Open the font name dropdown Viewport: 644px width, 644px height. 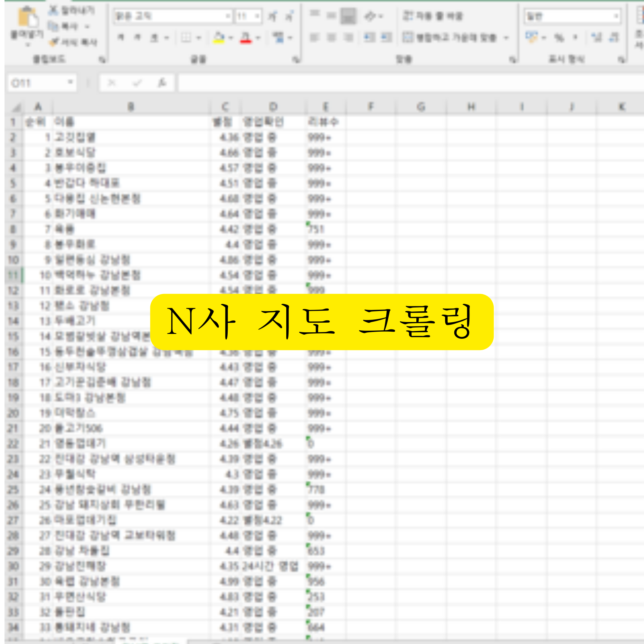click(x=228, y=16)
